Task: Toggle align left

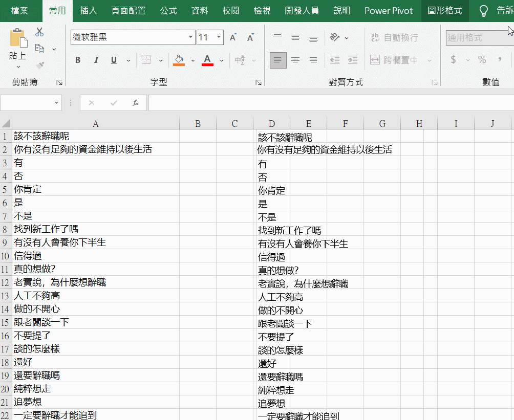Action: [x=278, y=60]
